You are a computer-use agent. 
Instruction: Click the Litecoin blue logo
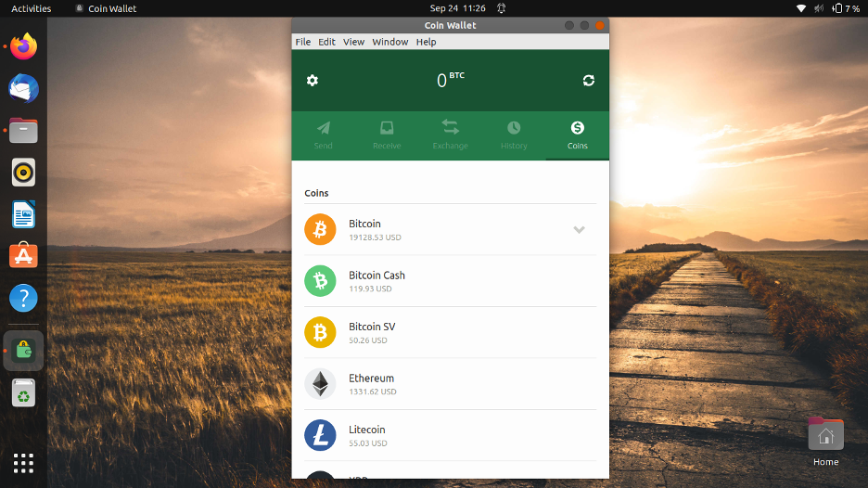tap(320, 435)
